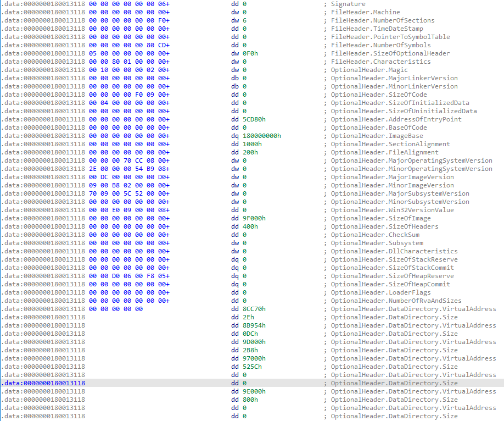Click the 'FileHeader.Machine' comment
504x421 pixels.
(x=366, y=12)
